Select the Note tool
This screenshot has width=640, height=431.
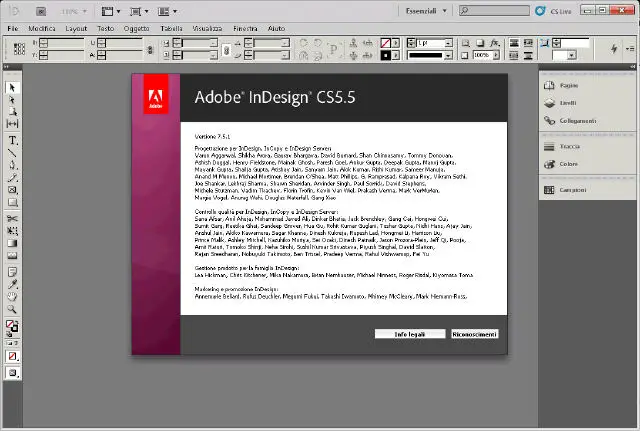click(12, 272)
